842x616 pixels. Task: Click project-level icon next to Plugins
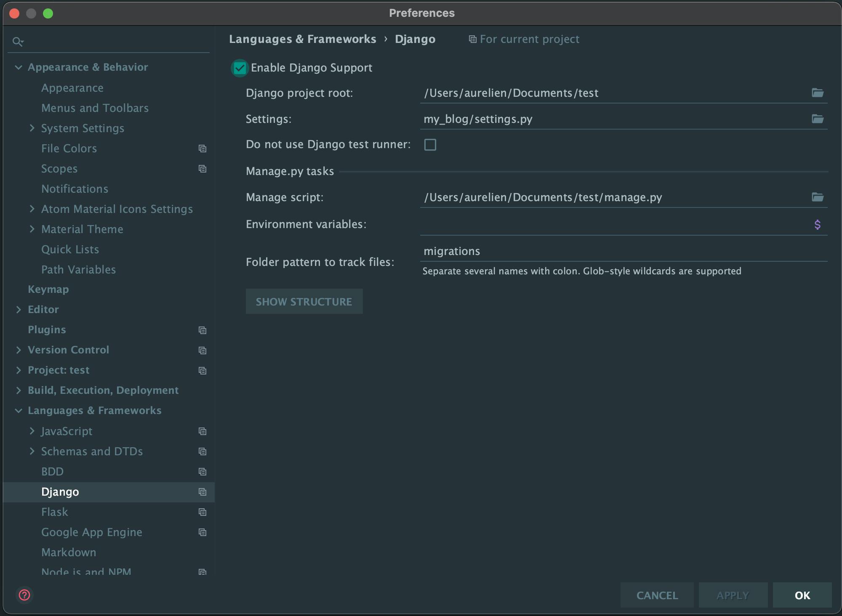tap(203, 330)
